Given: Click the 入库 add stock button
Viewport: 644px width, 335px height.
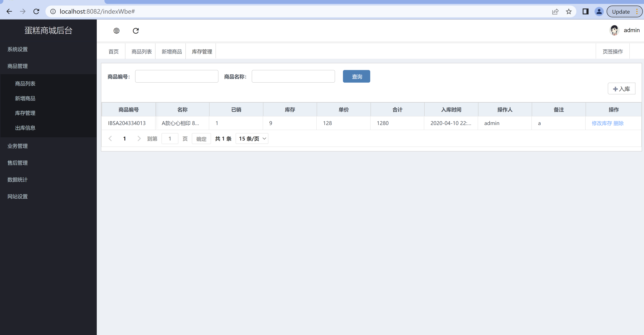Looking at the screenshot, I should 621,89.
